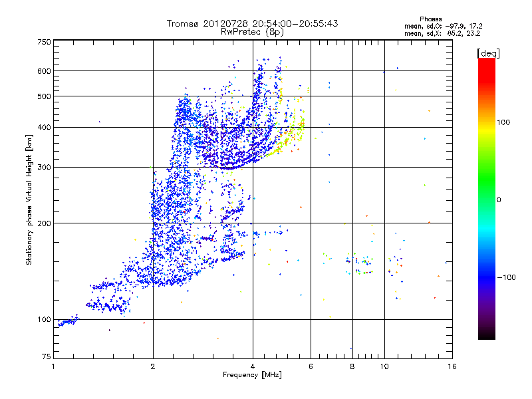The height and width of the screenshot is (399, 532).
Task: Click the y-axis "75" tick label
Action: (x=47, y=356)
